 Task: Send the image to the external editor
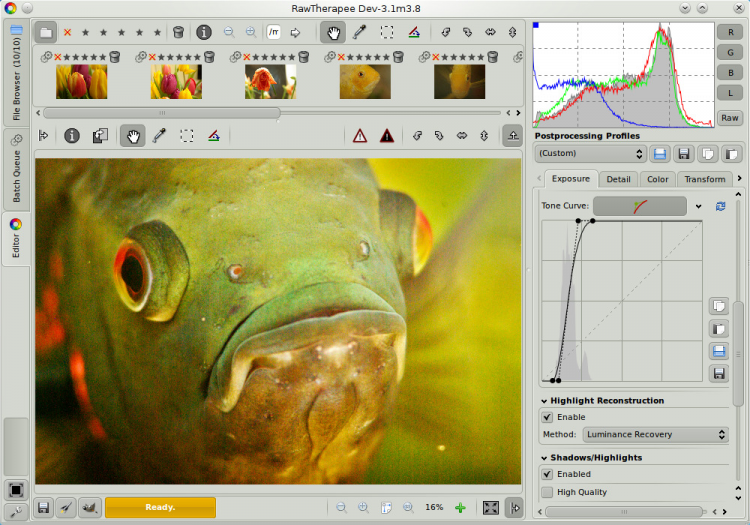click(x=89, y=507)
